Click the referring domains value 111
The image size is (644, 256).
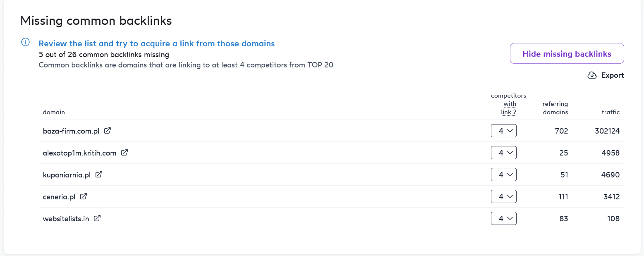point(563,197)
